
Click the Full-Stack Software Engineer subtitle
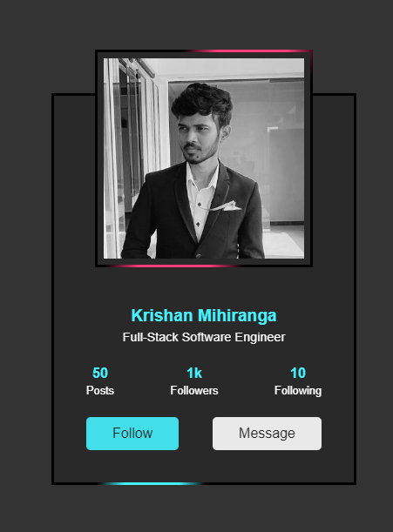(x=204, y=337)
